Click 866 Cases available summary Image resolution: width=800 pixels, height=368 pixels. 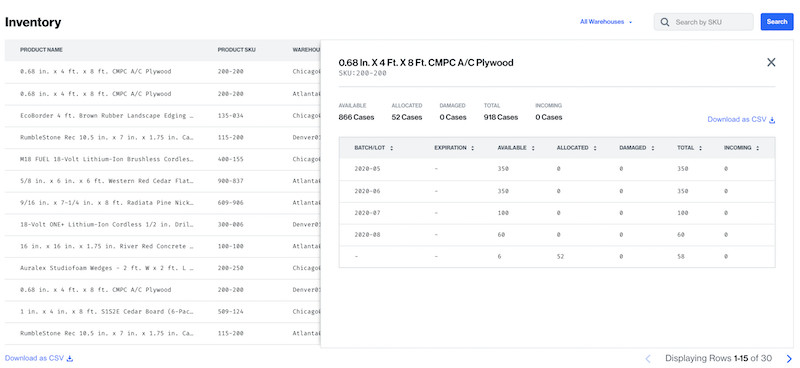point(356,117)
